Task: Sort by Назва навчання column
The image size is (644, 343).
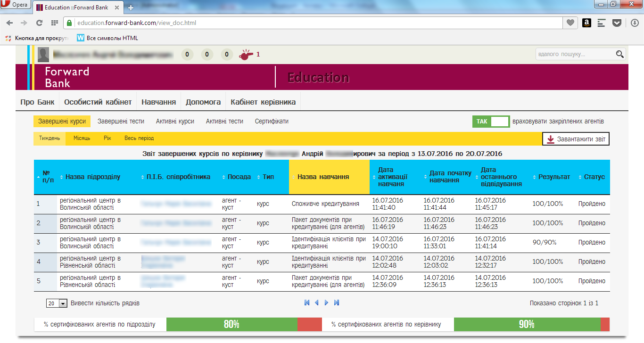Action: (x=329, y=177)
